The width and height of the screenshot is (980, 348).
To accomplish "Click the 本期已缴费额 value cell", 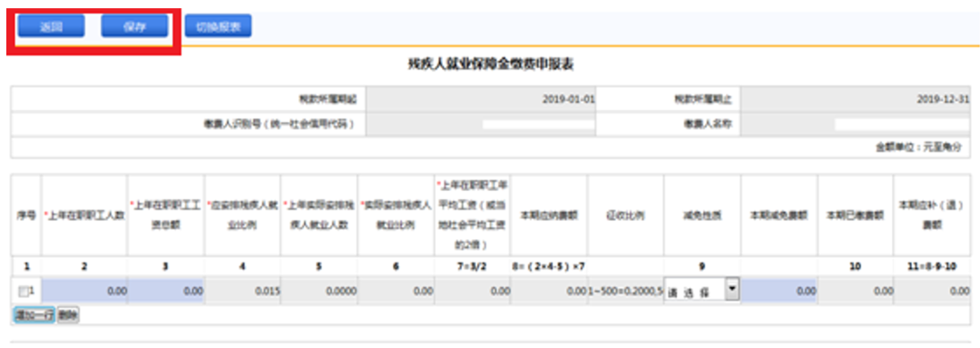I will pos(856,291).
